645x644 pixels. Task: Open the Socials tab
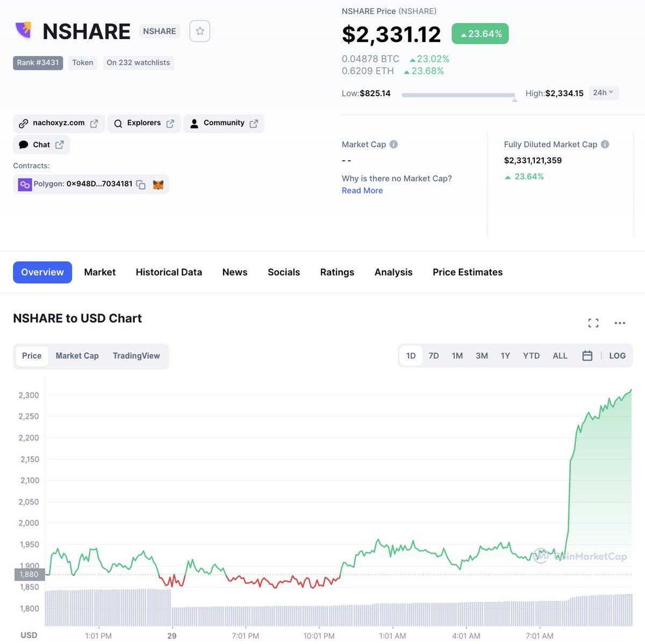tap(284, 272)
